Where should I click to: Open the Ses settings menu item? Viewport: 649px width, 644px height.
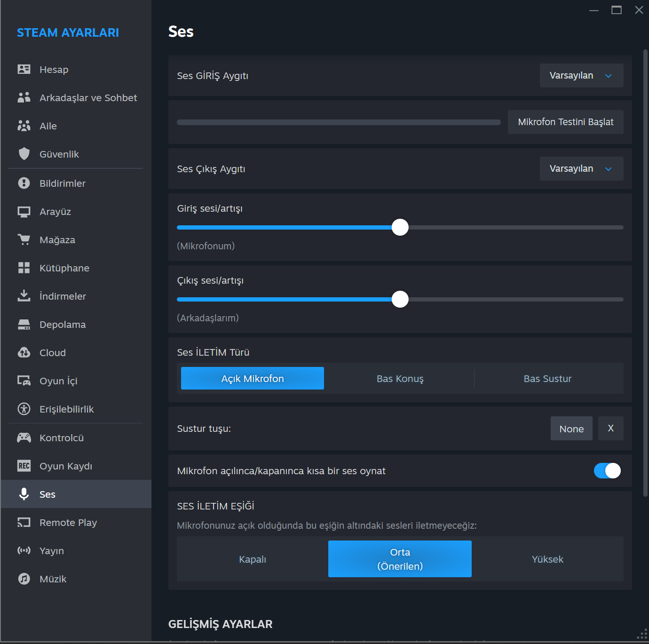click(76, 494)
